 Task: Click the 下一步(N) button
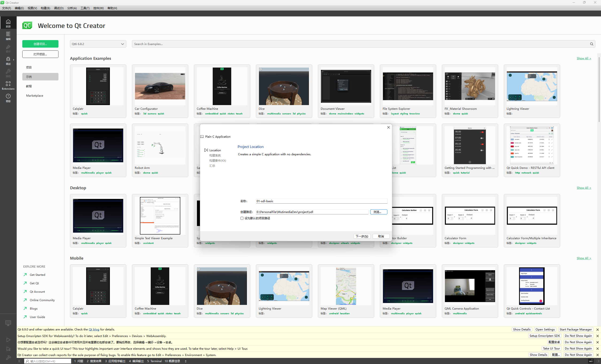tap(362, 236)
